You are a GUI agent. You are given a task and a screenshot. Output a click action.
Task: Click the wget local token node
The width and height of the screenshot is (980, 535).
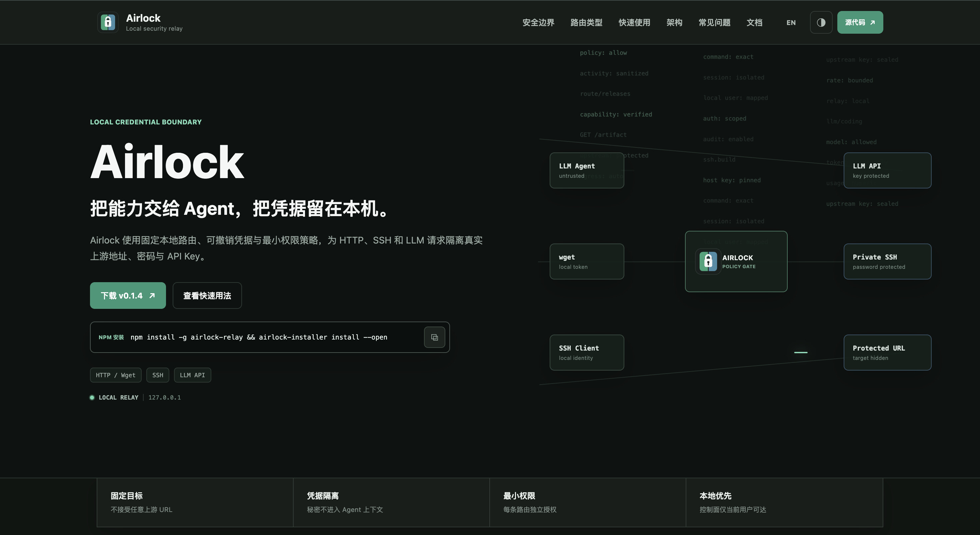587,261
